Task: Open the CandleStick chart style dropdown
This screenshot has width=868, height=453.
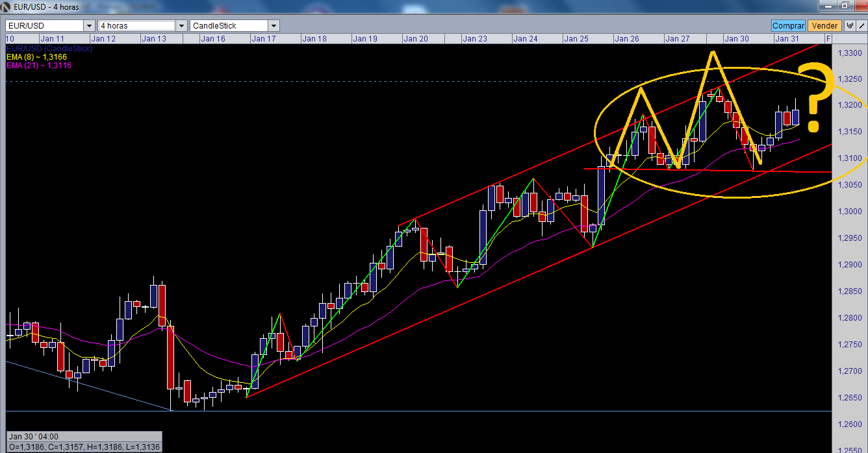Action: coord(272,25)
